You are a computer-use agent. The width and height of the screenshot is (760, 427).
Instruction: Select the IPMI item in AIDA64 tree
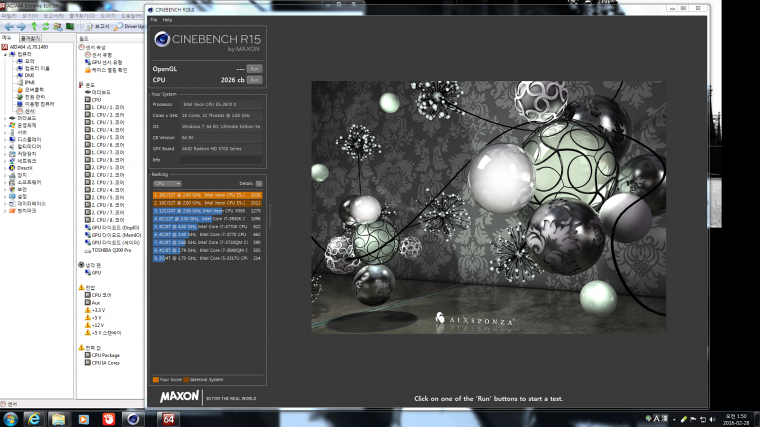pyautogui.click(x=30, y=82)
